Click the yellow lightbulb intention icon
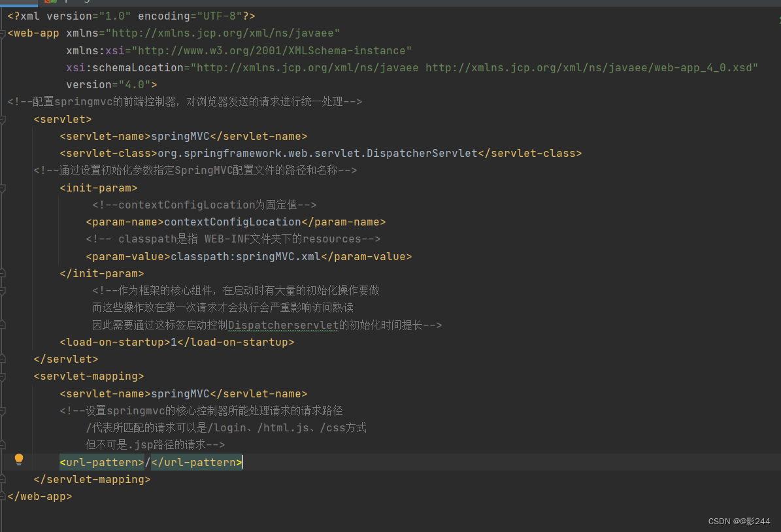Viewport: 781px width, 532px height. tap(19, 459)
